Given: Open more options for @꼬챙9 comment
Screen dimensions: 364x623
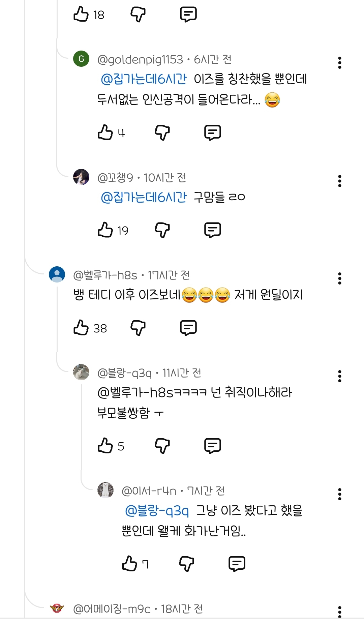Looking at the screenshot, I should (x=339, y=181).
